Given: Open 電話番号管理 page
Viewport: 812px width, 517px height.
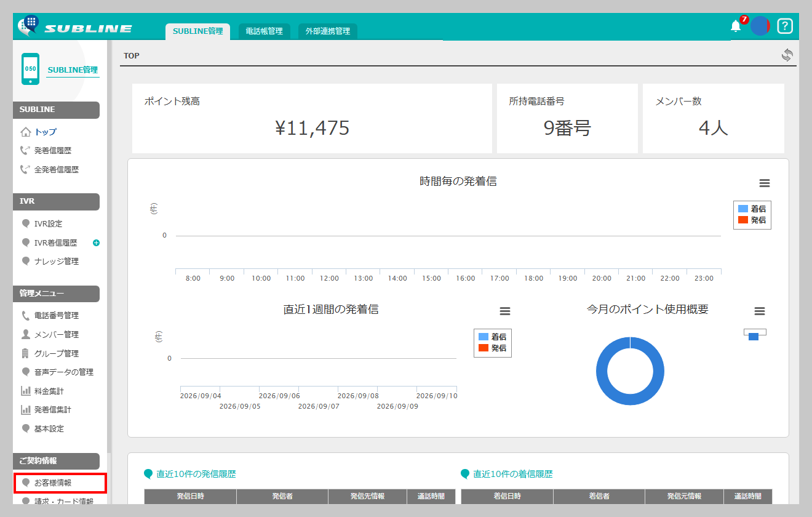Looking at the screenshot, I should tap(57, 316).
